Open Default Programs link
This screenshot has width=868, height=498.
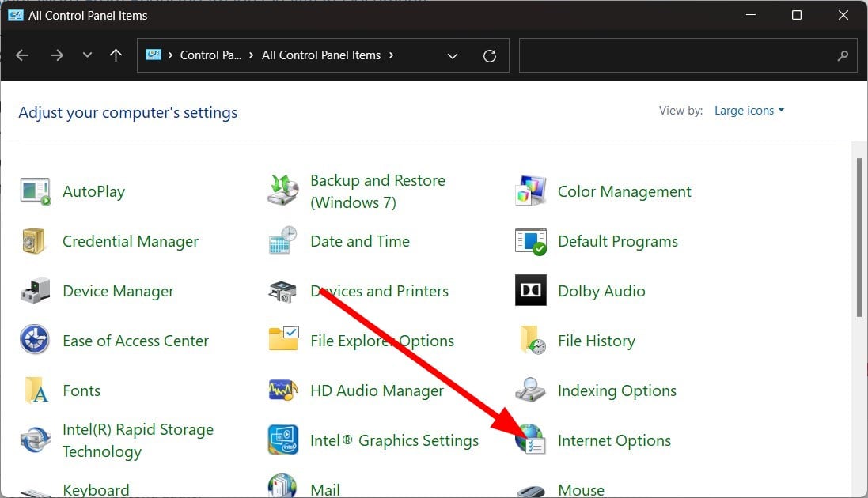coord(618,241)
